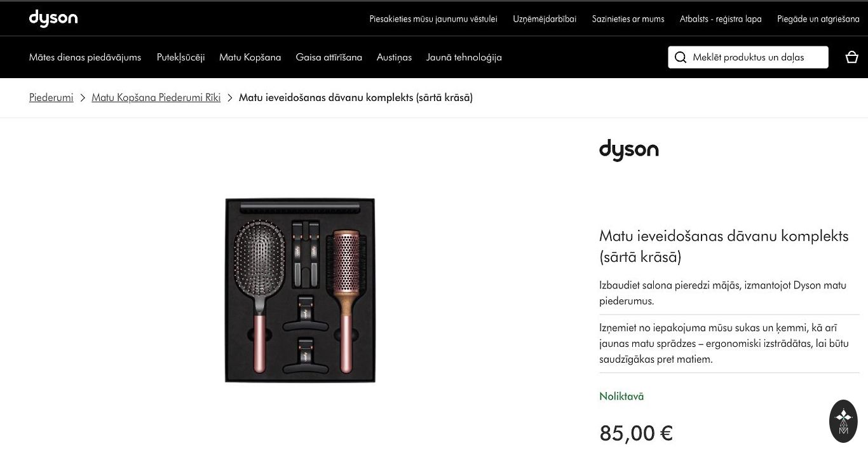Screen dimensions: 868x453
Task: Open Jaunā tehnoloģija menu item
Action: point(464,57)
